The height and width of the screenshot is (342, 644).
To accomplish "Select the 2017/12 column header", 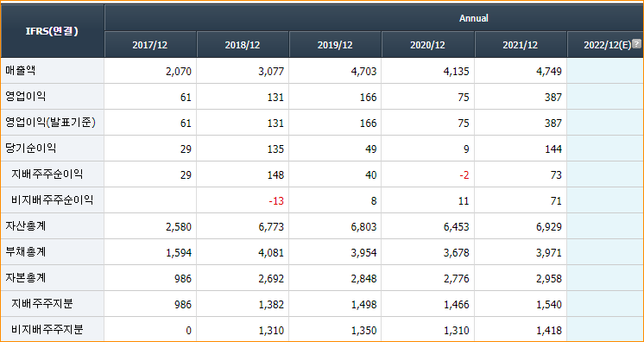I will pyautogui.click(x=150, y=44).
